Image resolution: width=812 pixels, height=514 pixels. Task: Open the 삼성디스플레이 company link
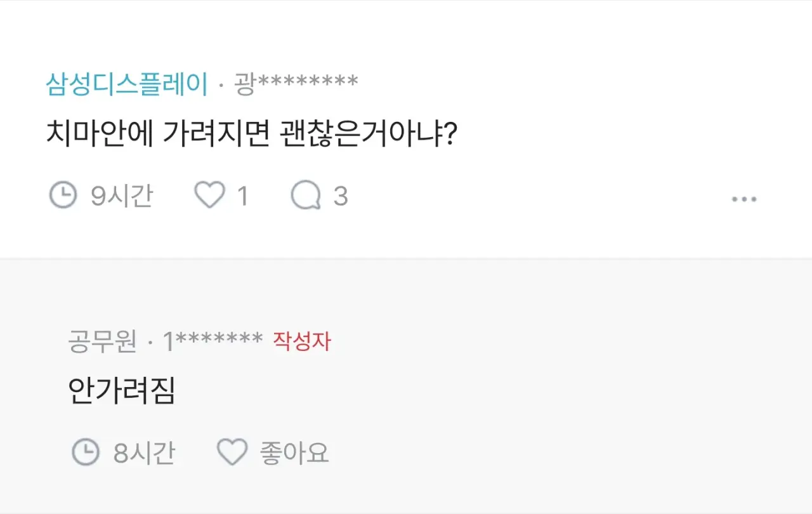[127, 84]
